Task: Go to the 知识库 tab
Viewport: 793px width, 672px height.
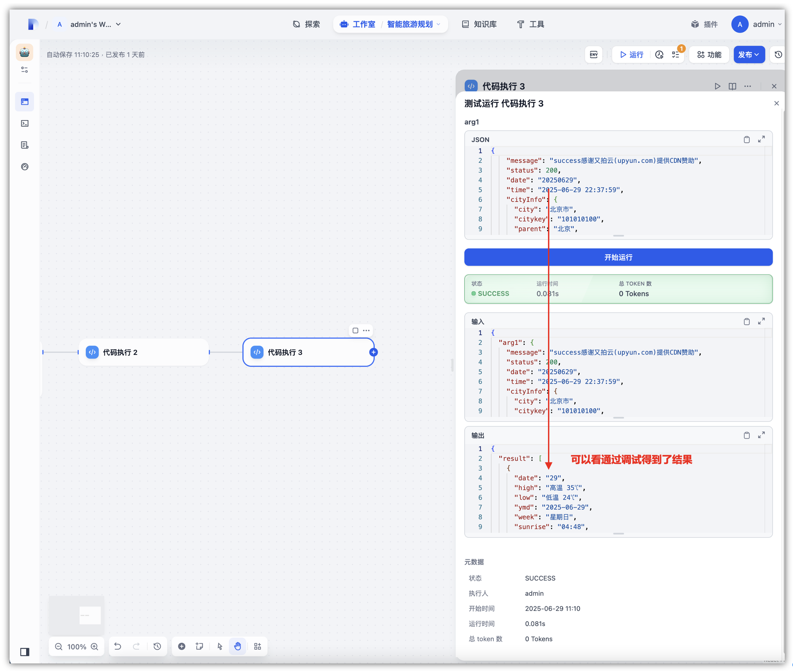Action: pyautogui.click(x=479, y=24)
